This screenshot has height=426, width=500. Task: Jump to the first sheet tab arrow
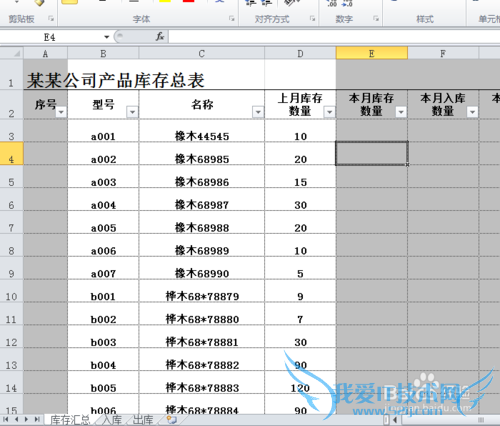6,419
